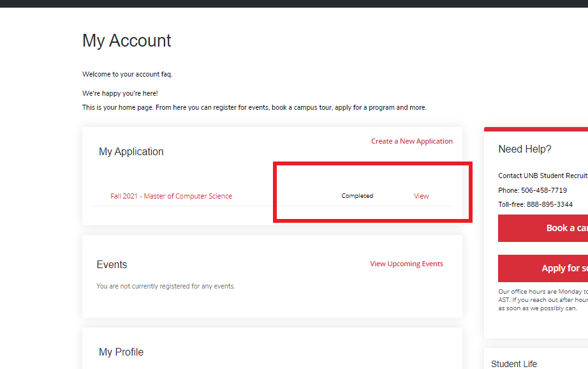This screenshot has width=588, height=369.
Task: Click the We're happy you're here text
Action: 120,93
